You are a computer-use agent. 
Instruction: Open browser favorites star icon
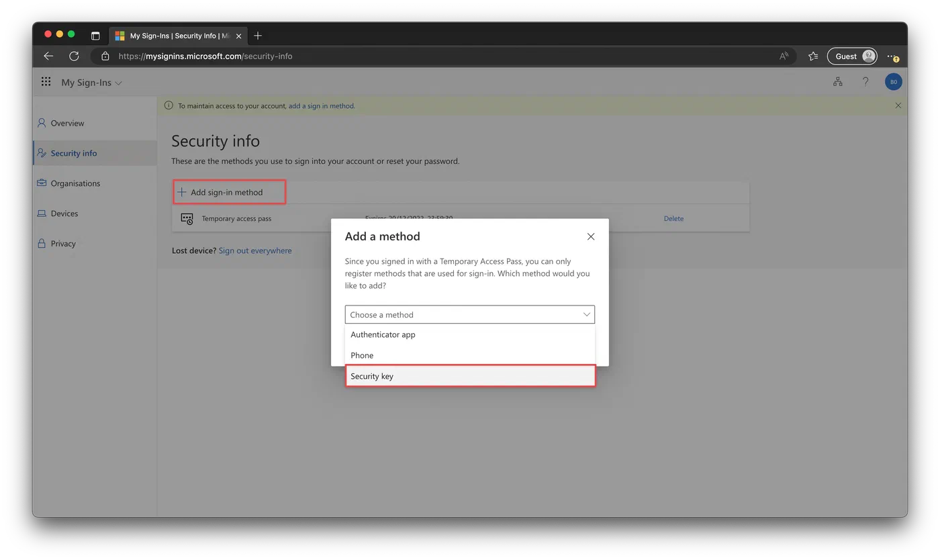click(813, 56)
